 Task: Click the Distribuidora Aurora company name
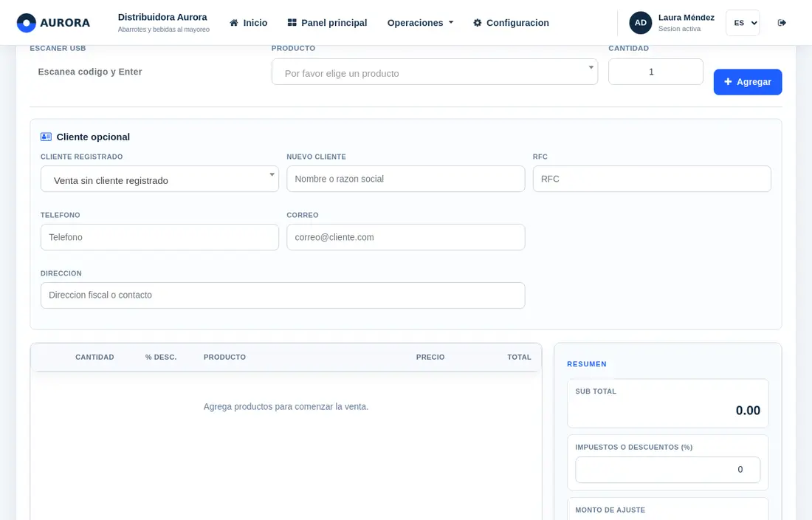point(162,17)
